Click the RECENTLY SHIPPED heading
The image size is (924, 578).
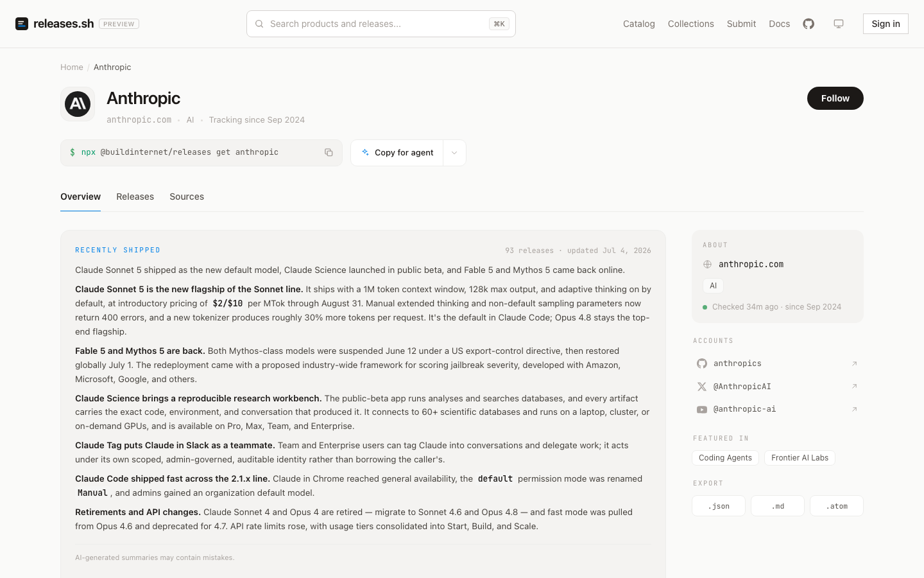pos(118,250)
